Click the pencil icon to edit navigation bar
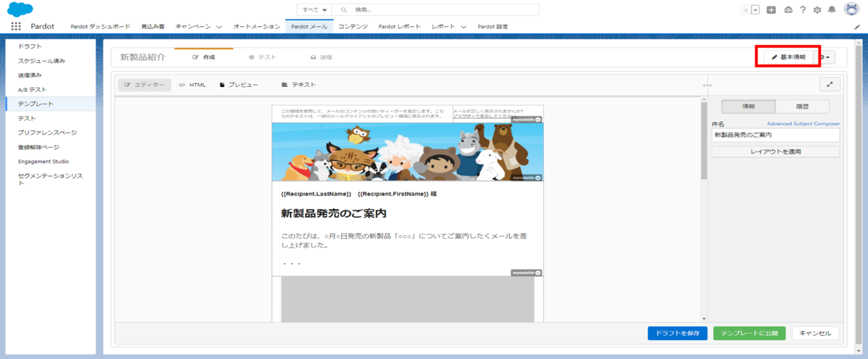 tap(856, 27)
